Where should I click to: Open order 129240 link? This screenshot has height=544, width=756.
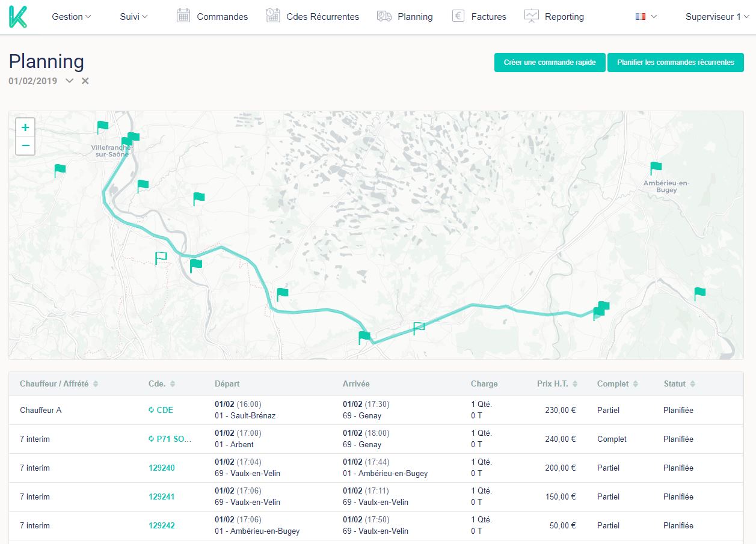162,468
